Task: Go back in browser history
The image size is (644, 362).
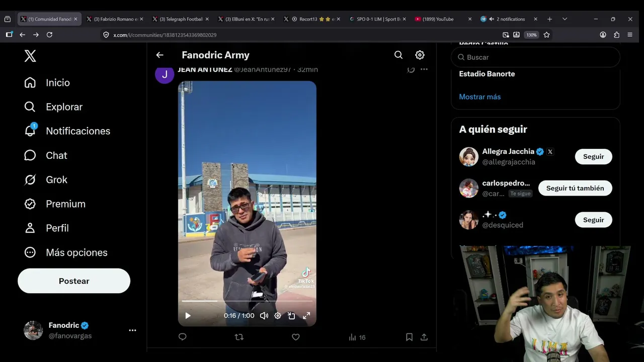Action: coord(22,35)
